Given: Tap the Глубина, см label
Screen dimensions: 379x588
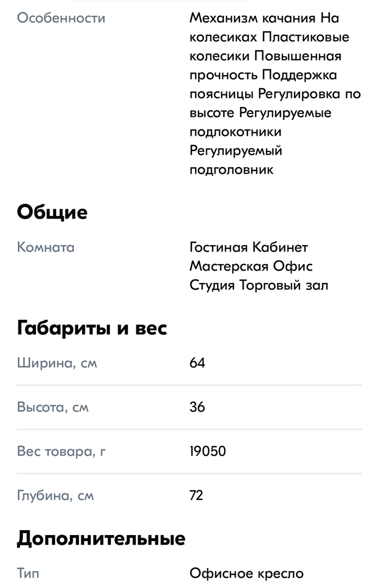Looking at the screenshot, I should [56, 495].
